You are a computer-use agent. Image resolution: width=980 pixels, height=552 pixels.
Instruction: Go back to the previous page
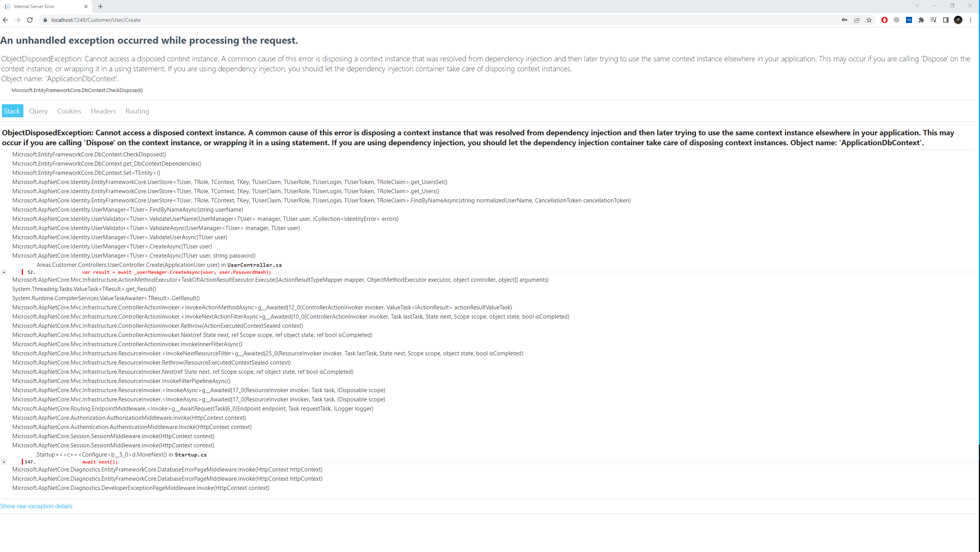pos(5,20)
